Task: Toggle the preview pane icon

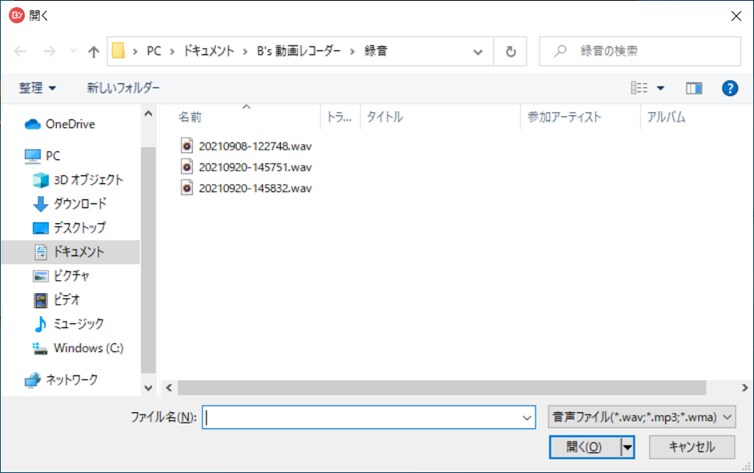Action: (694, 88)
